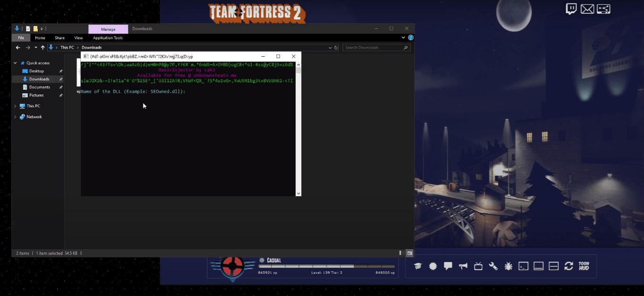Viewport: 644px width, 296px height.
Task: Open the graduation cap training icon in TF2
Action: tap(418, 266)
